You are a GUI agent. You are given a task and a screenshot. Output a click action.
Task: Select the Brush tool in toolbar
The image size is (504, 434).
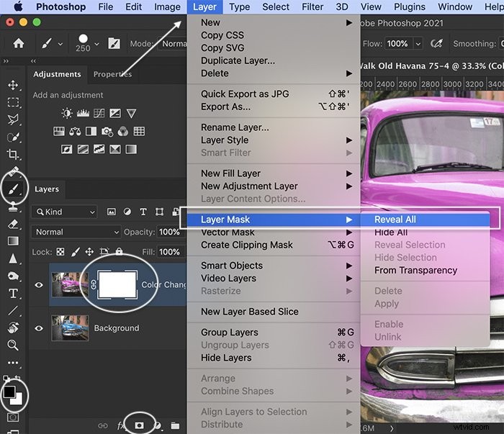(13, 189)
